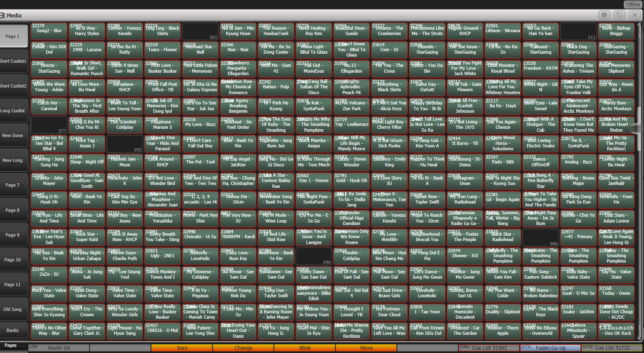This screenshot has width=644, height=353.
Task: Select Cue List 31962
Action: (x=489, y=348)
